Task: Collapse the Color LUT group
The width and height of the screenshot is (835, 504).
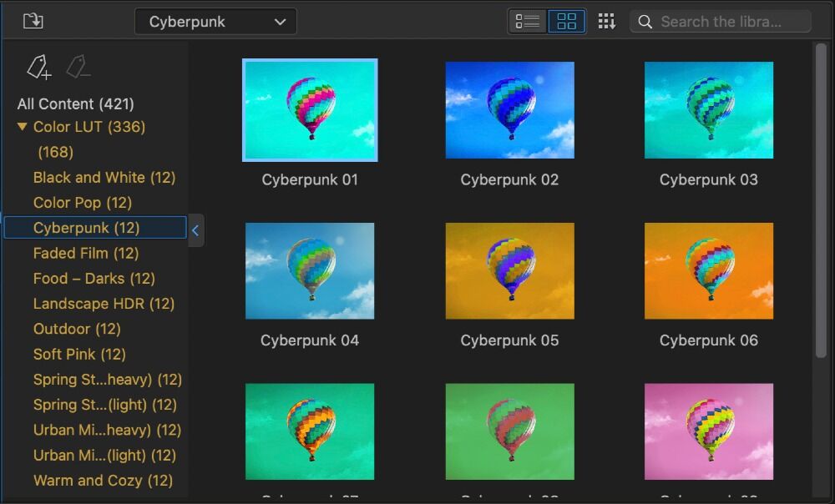Action: (23, 128)
